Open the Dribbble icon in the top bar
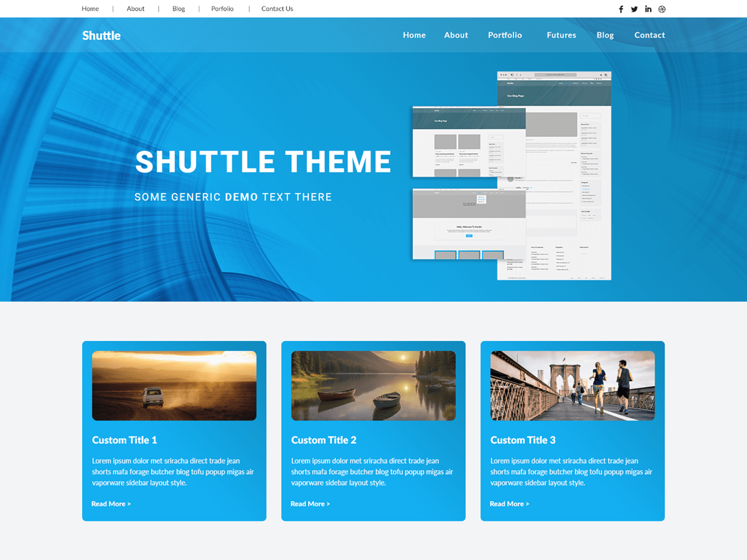The width and height of the screenshot is (747, 560). pyautogui.click(x=661, y=9)
